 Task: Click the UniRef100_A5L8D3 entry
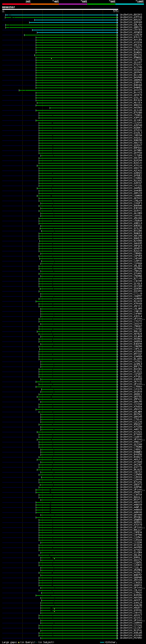coord(131,266)
